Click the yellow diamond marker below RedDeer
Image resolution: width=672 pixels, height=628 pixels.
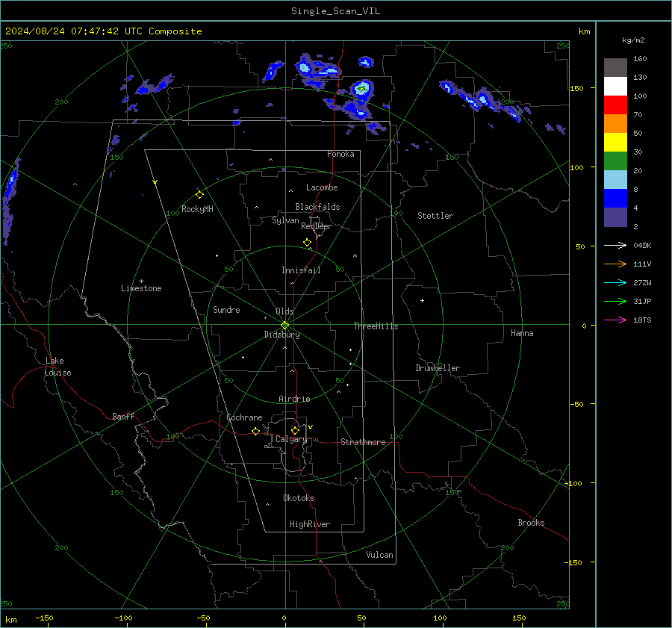point(307,243)
